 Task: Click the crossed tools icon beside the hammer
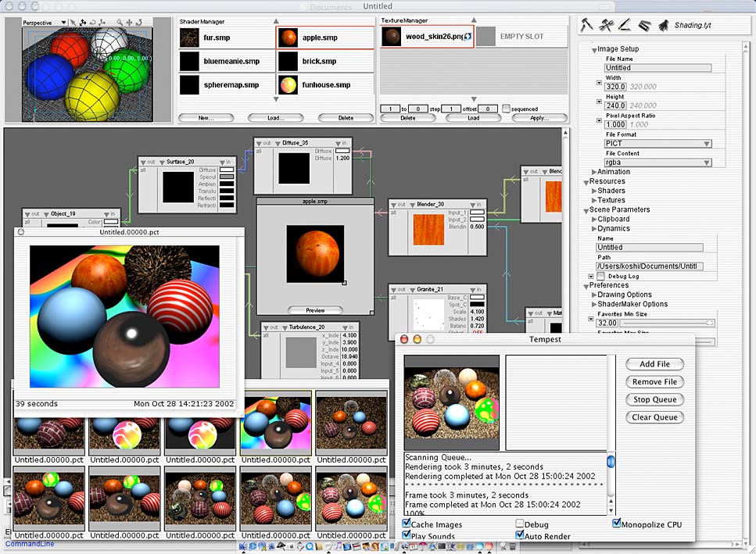pos(606,25)
